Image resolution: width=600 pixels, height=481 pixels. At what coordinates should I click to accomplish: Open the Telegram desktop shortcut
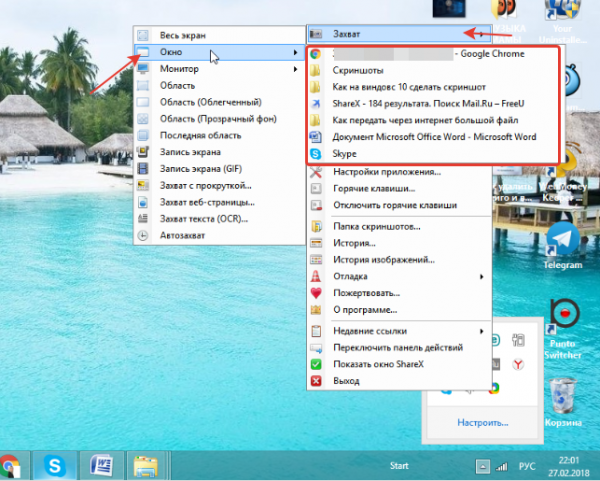562,246
